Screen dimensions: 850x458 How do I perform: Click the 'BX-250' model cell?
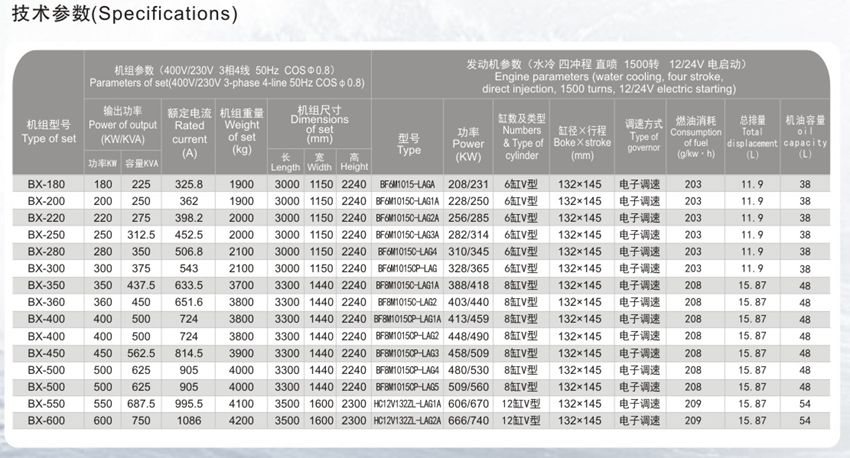[x=46, y=235]
